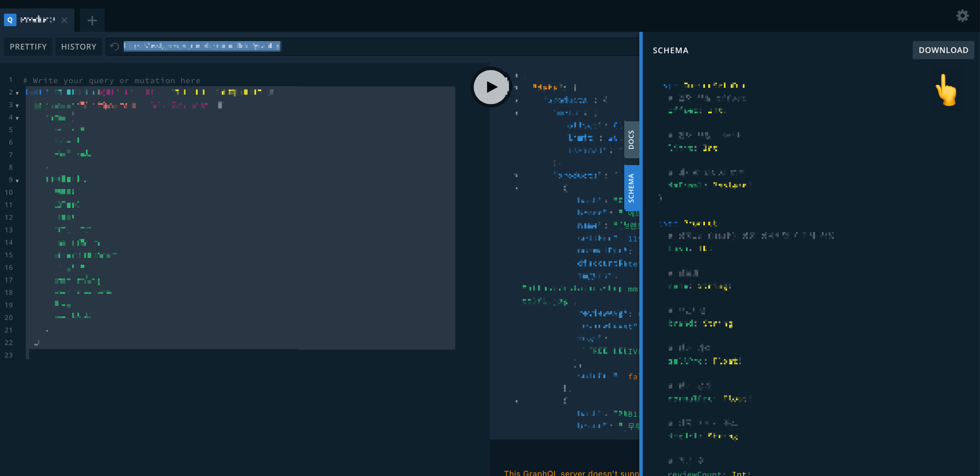Collapse the block starting at line 3

(x=17, y=106)
